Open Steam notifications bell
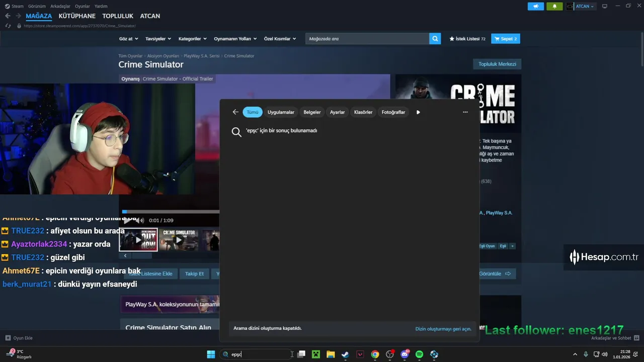Viewport: 644px width, 362px height. (x=554, y=6)
